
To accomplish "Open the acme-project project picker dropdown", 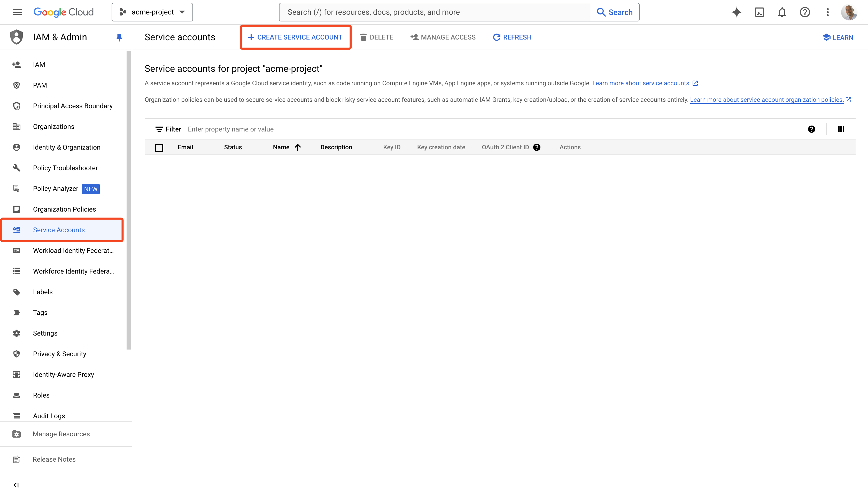I will [x=152, y=12].
